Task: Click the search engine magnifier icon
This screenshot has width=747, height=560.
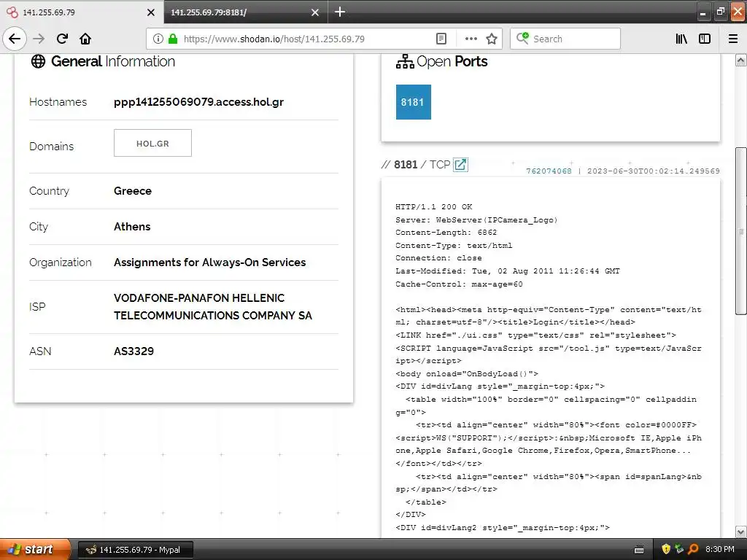Action: pos(522,38)
